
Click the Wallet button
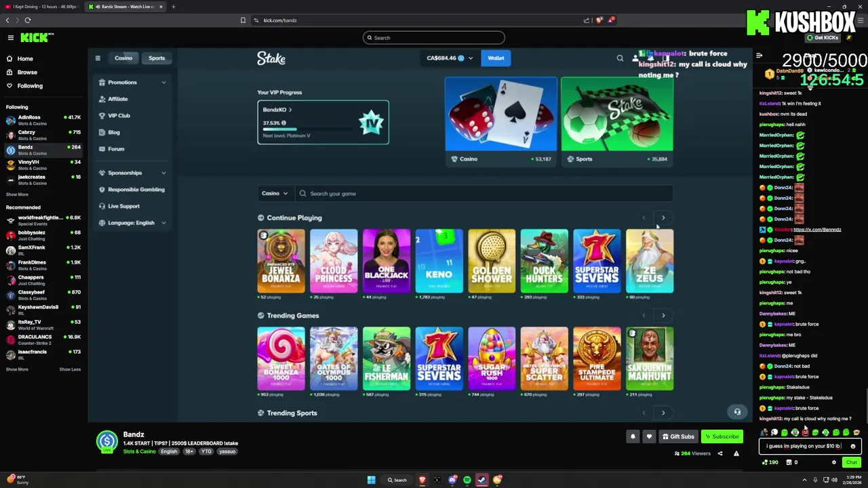[496, 58]
